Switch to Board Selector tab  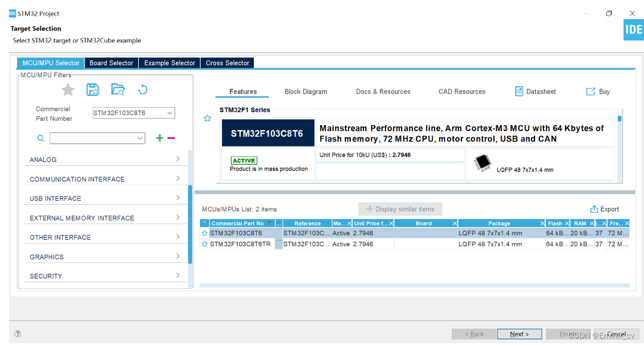111,63
